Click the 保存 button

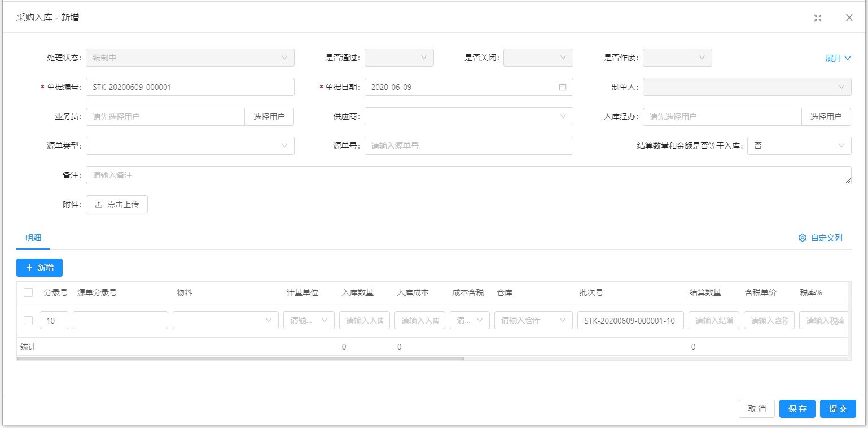(797, 409)
